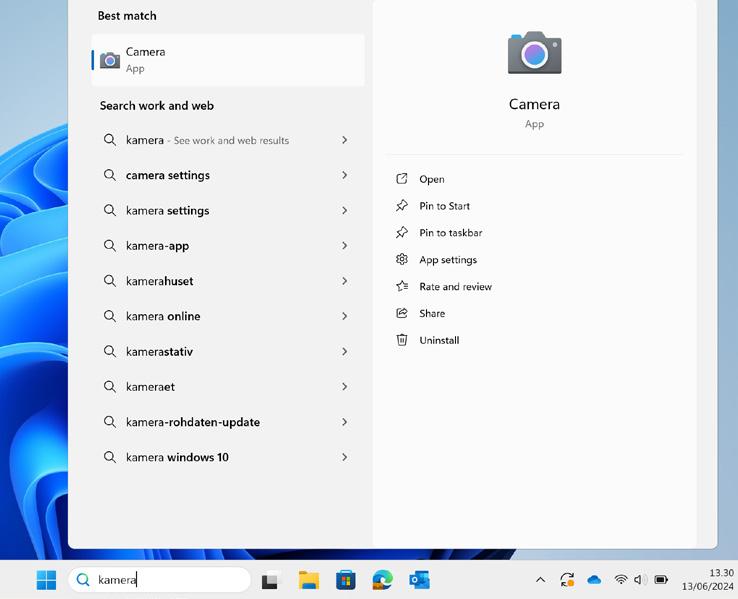The image size is (738, 599).
Task: Select the 'kamera-rohdaten-update' search suggestion
Action: (228, 422)
